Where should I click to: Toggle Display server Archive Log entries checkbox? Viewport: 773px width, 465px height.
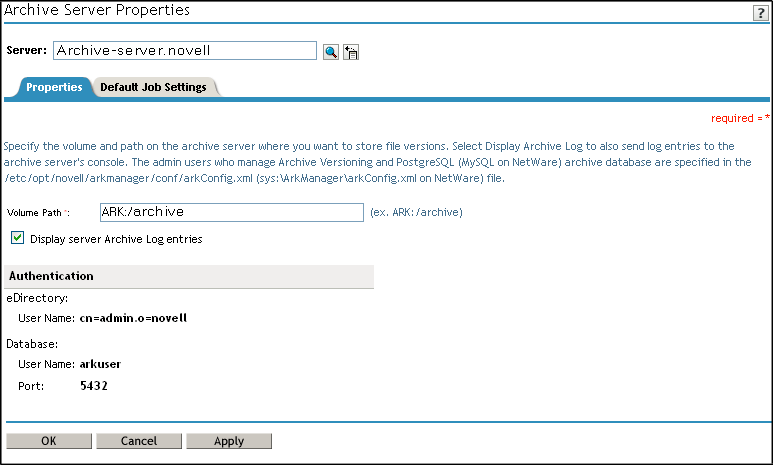(x=17, y=239)
